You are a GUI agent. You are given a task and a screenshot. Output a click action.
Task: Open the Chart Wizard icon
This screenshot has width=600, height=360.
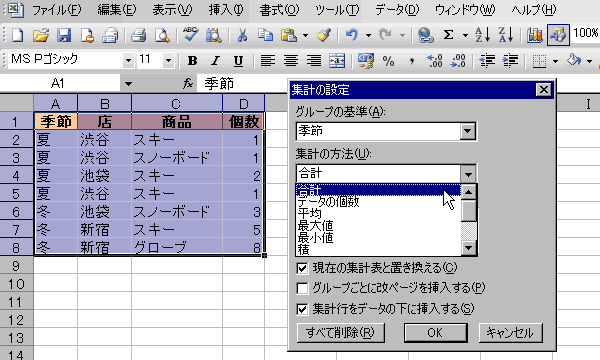535,35
